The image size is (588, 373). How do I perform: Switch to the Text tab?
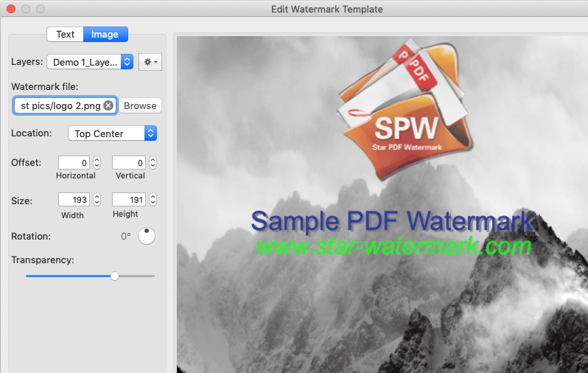click(x=66, y=35)
